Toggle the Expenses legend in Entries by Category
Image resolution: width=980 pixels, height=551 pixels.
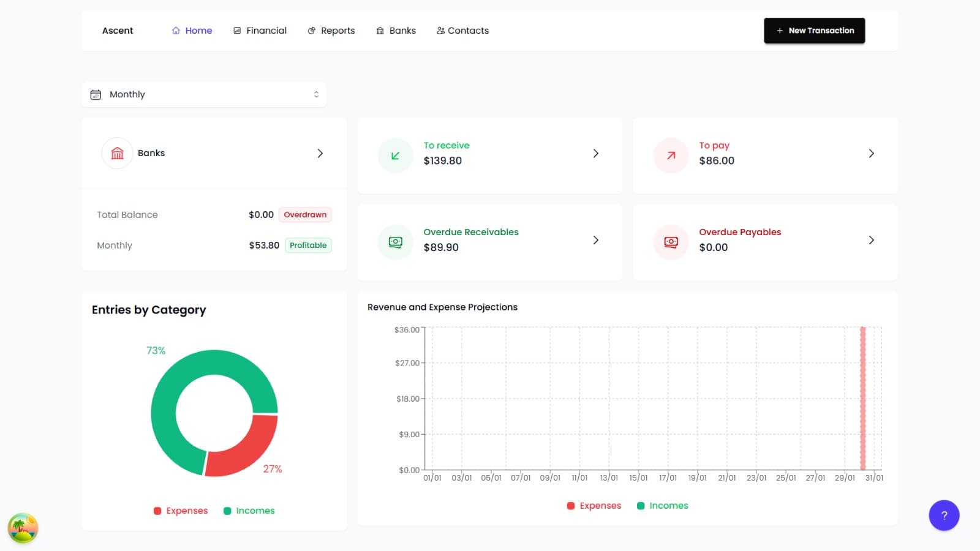tap(181, 511)
